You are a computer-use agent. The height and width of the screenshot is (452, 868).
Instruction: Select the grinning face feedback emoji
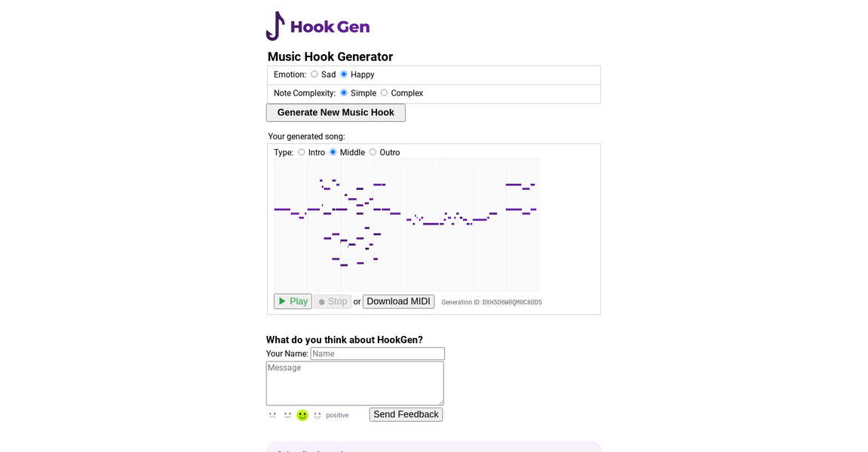coord(317,415)
